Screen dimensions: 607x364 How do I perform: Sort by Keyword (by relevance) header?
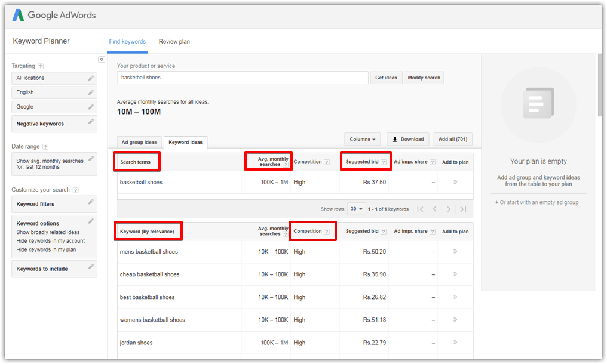point(147,232)
